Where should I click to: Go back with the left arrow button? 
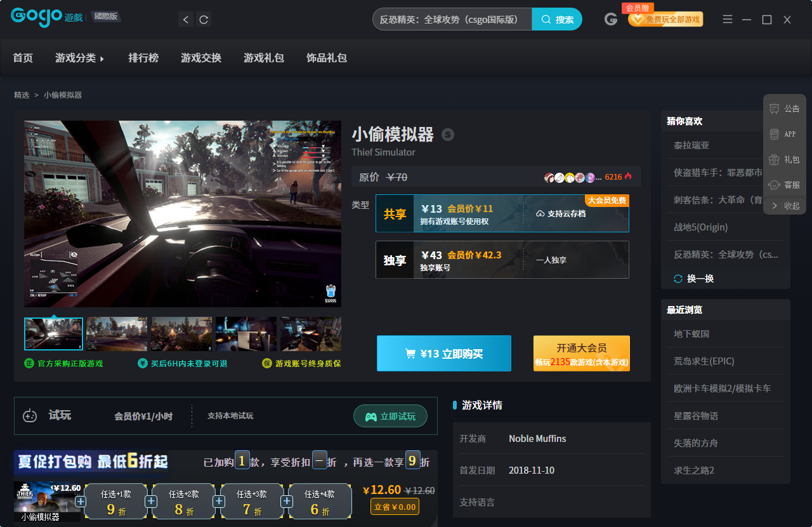pos(186,20)
